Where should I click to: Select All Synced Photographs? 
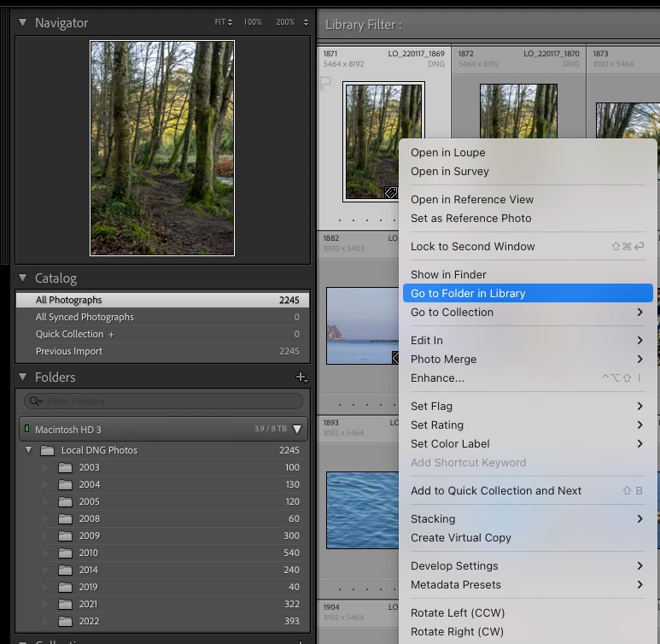pos(162,317)
